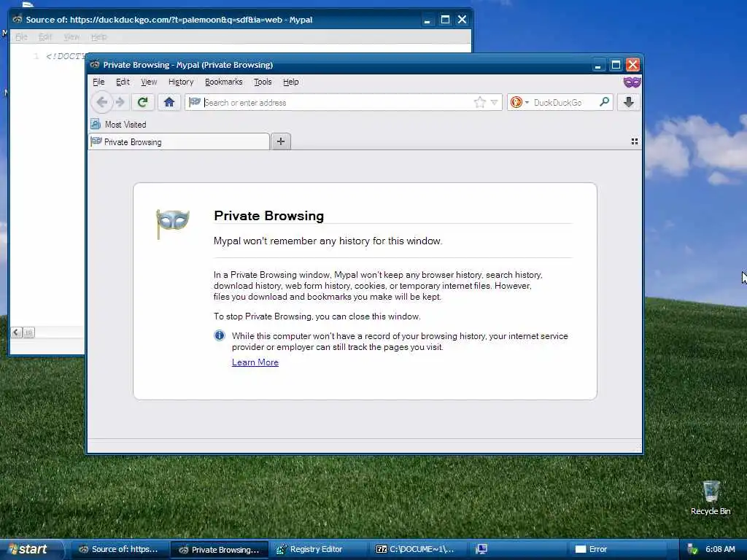747x560 pixels.
Task: Click the purple private browsing mask indicator
Action: click(632, 82)
